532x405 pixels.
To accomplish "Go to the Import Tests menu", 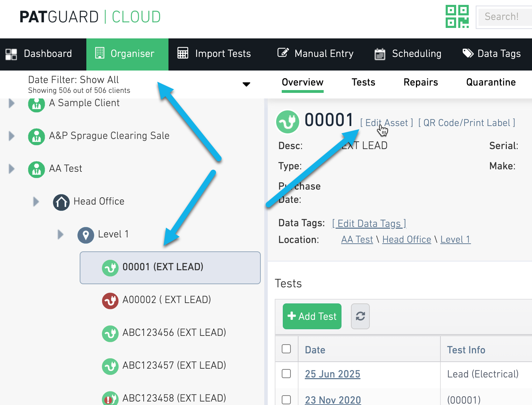I will click(x=214, y=54).
